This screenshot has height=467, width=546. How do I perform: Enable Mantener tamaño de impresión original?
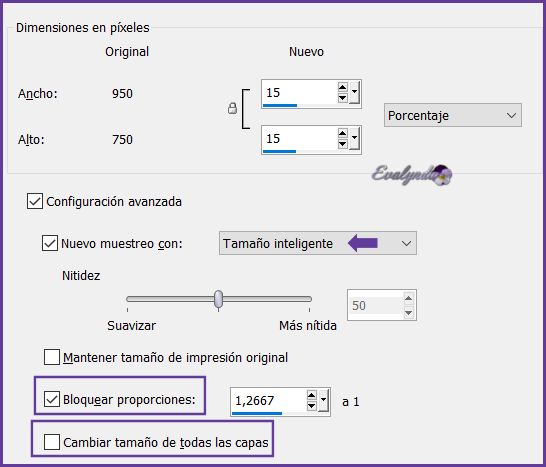pyautogui.click(x=52, y=357)
